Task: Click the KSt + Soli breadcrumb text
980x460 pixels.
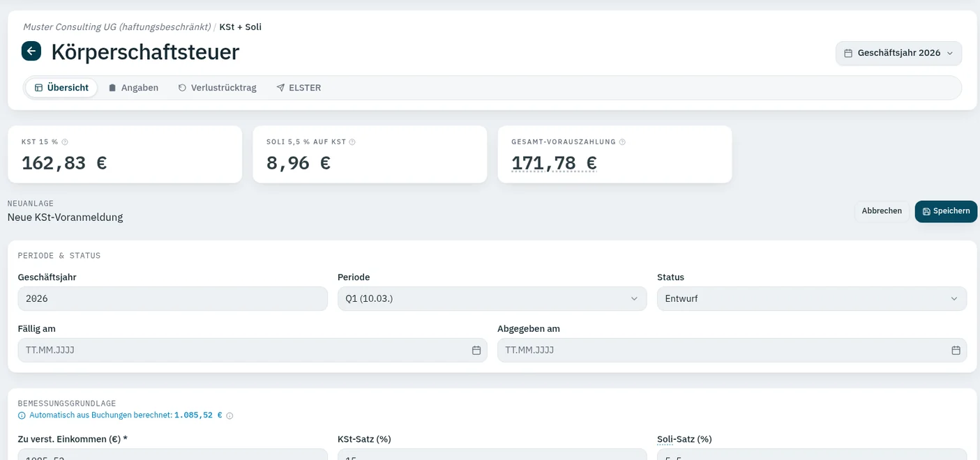Action: (241, 27)
